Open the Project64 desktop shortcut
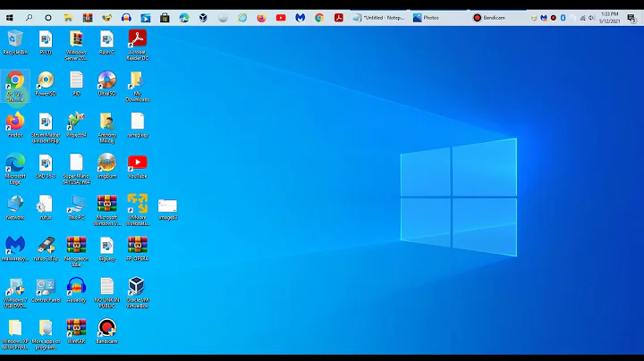This screenshot has height=361, width=644. click(76, 125)
